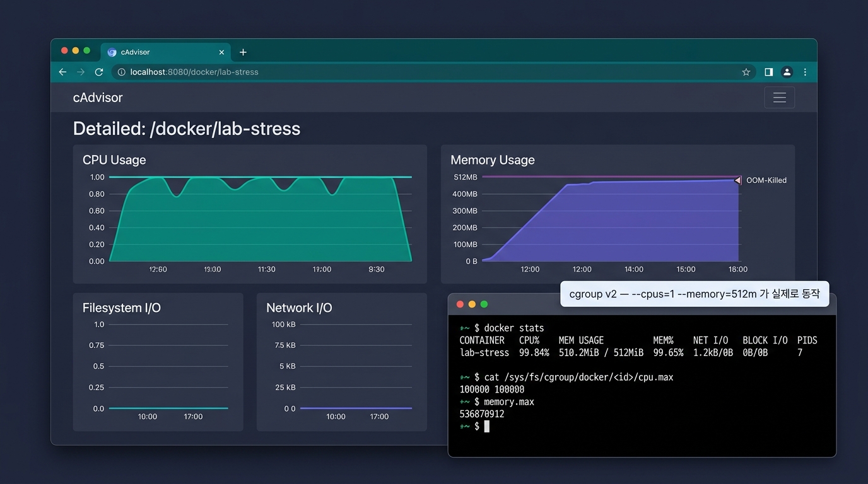Click the OOM-Killed marker on memory chart

tap(737, 180)
